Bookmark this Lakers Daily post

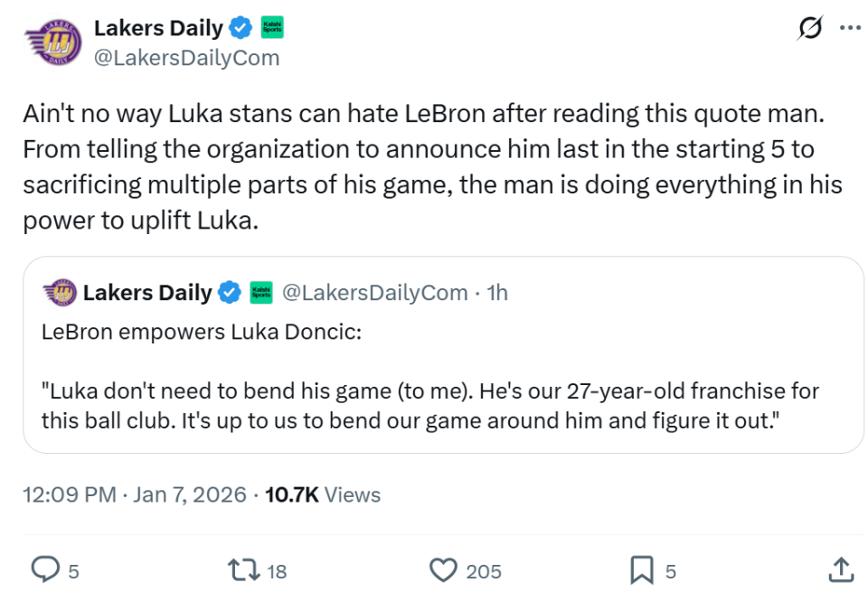641,569
